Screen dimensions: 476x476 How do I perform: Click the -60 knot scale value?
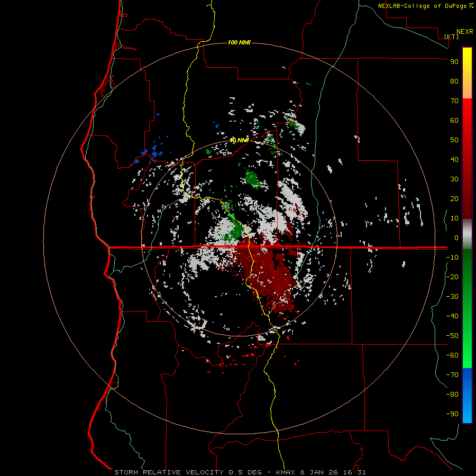pyautogui.click(x=452, y=355)
